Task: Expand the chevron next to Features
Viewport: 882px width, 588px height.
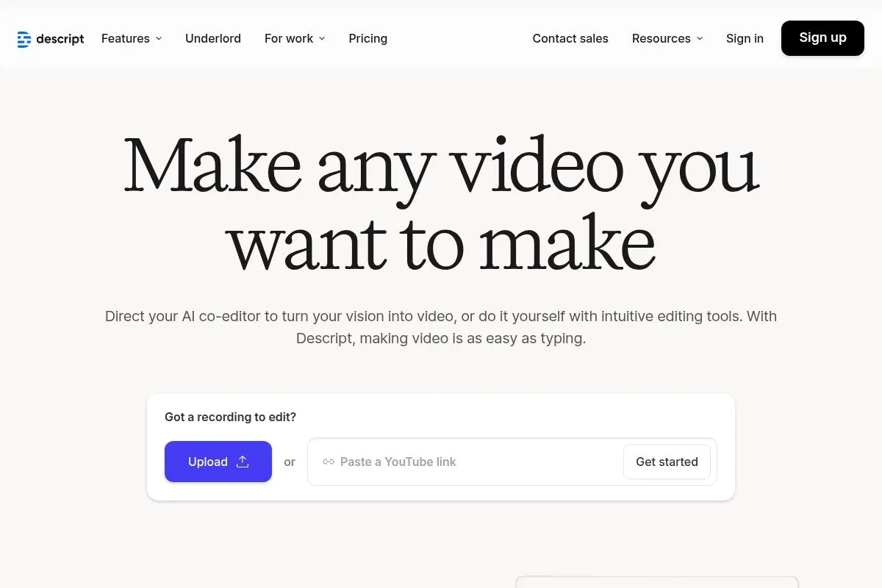Action: point(159,39)
